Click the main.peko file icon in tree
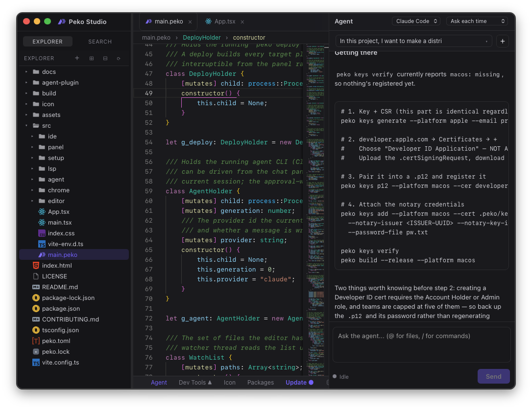The height and width of the screenshot is (411, 532). pos(42,255)
